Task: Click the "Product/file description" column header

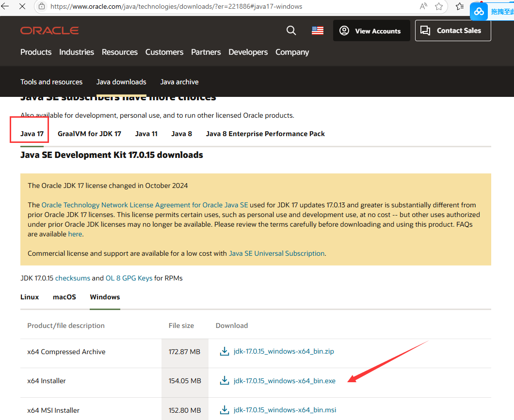Action: pyautogui.click(x=66, y=326)
